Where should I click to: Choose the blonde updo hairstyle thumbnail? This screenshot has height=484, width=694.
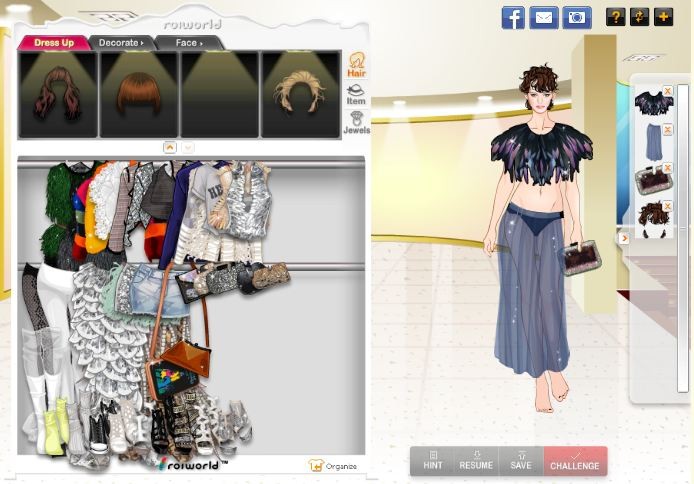coord(301,94)
